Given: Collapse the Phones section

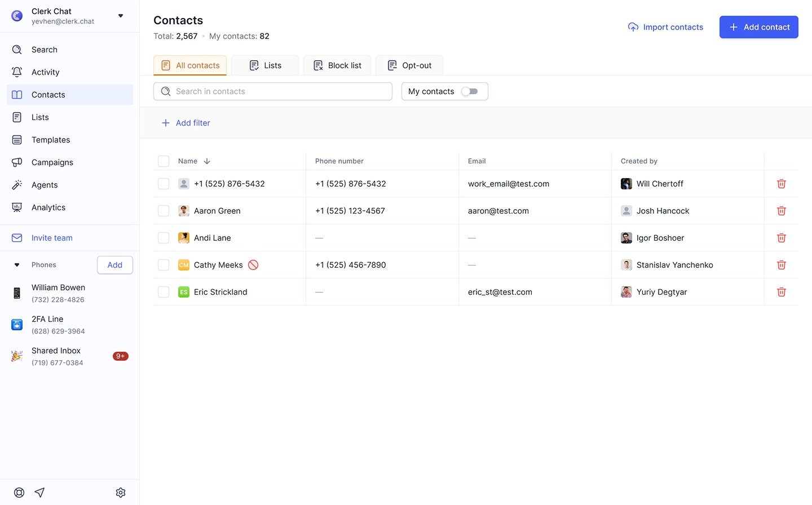Looking at the screenshot, I should pos(17,265).
